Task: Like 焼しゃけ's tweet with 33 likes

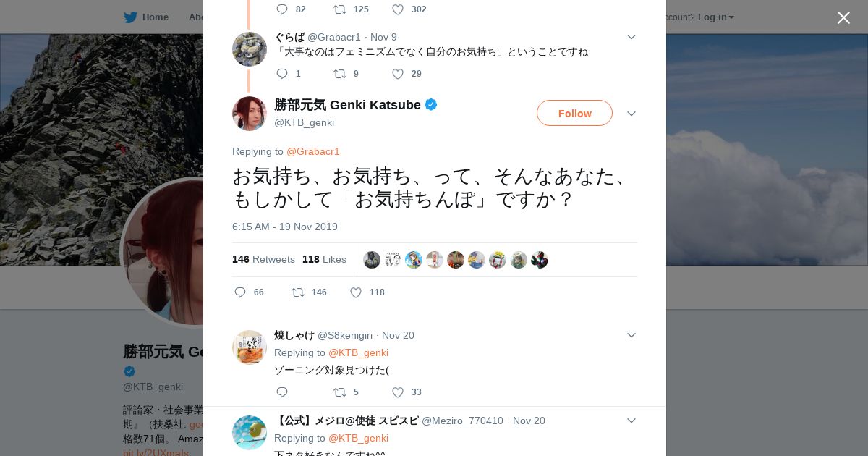Action: (398, 392)
